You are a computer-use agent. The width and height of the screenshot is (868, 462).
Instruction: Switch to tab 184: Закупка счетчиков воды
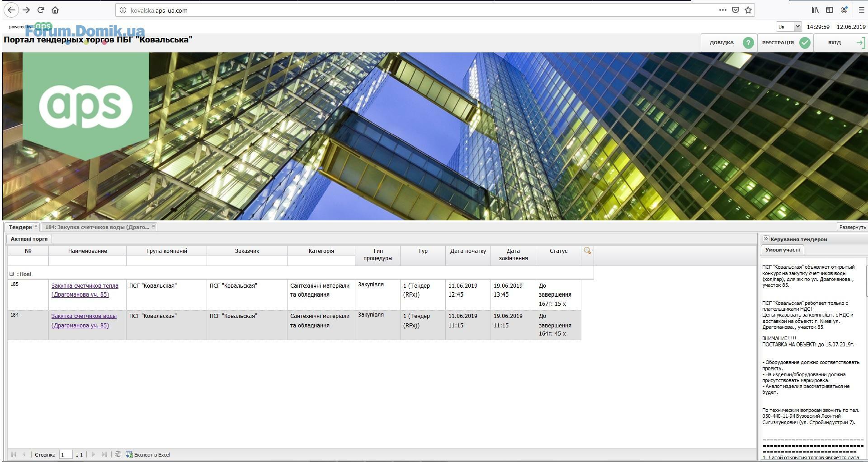97,227
